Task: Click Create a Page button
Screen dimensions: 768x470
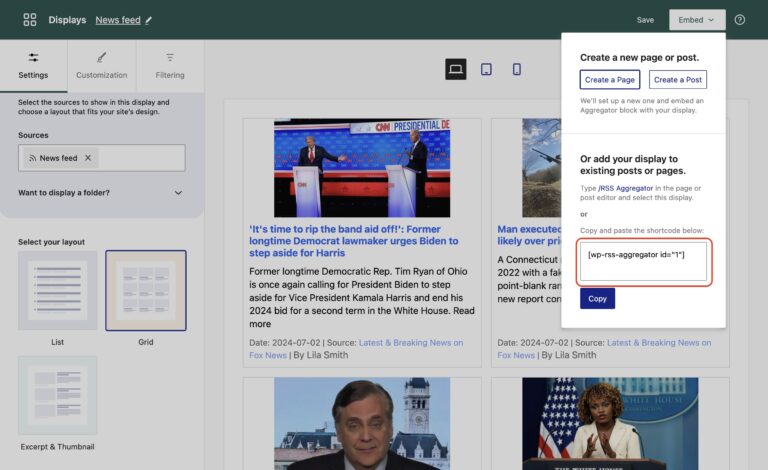Action: 610,80
